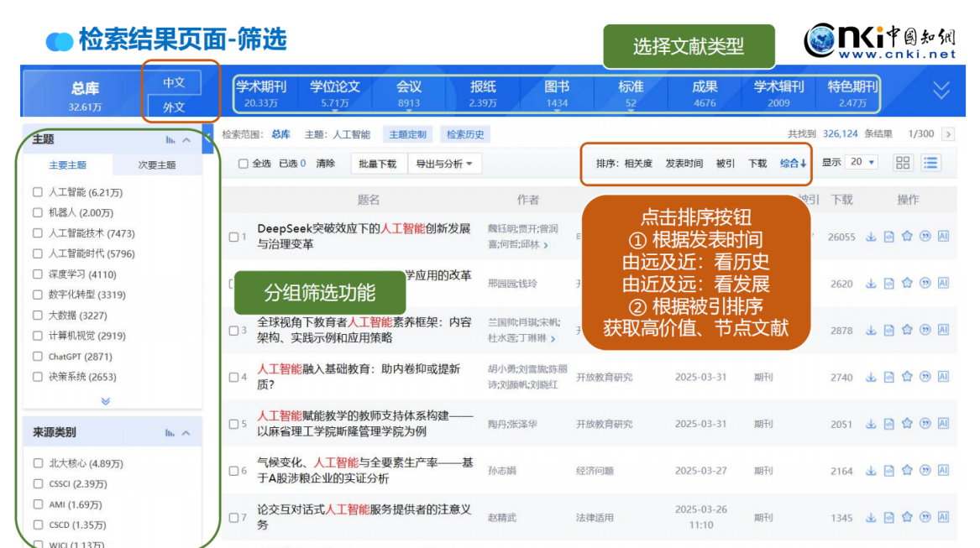Image resolution: width=980 pixels, height=548 pixels.
Task: Expand more topics double-chevron below 决策系统
Action: (106, 401)
